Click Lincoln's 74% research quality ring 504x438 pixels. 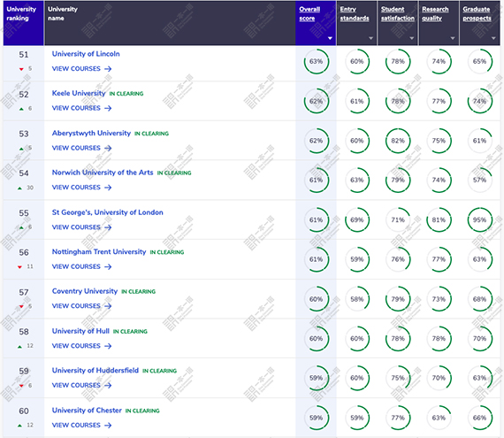439,61
